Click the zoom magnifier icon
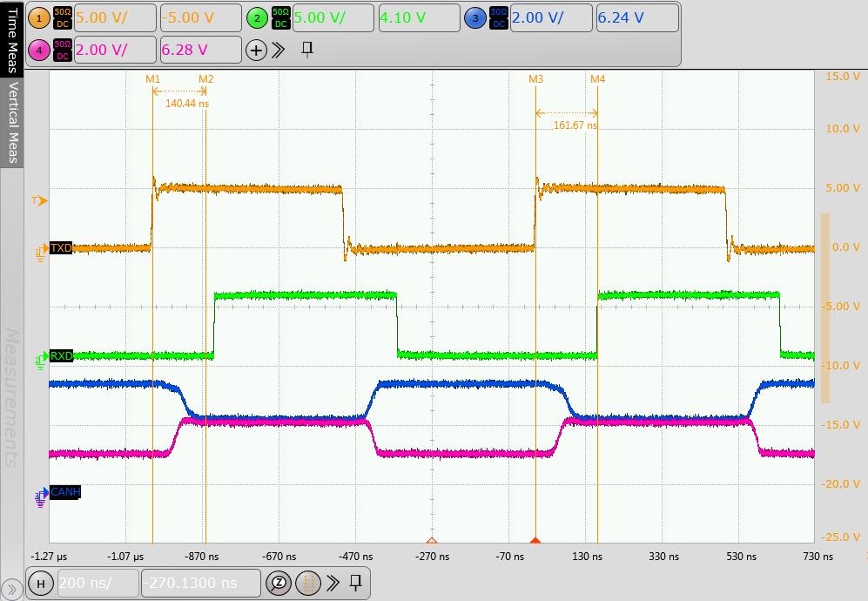868x601 pixels. pos(279,583)
